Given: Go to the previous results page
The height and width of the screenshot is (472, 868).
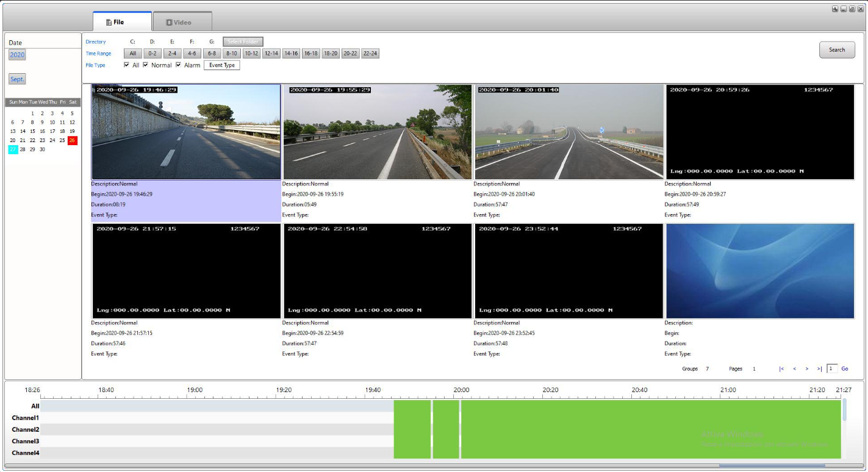Looking at the screenshot, I should pyautogui.click(x=794, y=369).
